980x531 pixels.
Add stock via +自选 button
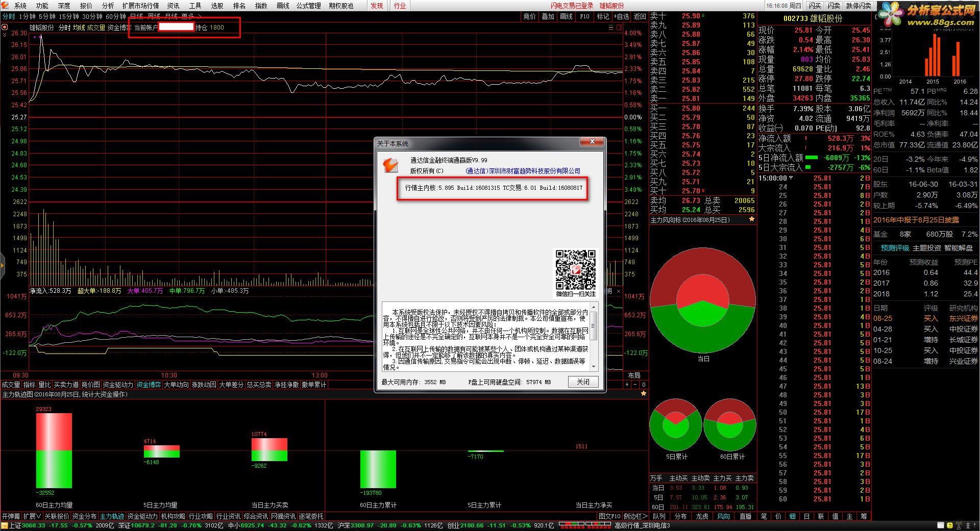tap(622, 16)
